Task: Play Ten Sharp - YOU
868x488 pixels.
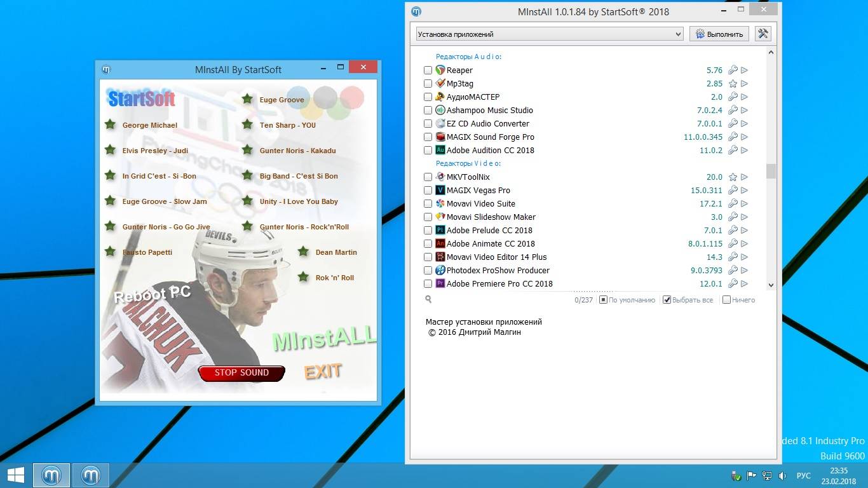Action: tap(287, 125)
